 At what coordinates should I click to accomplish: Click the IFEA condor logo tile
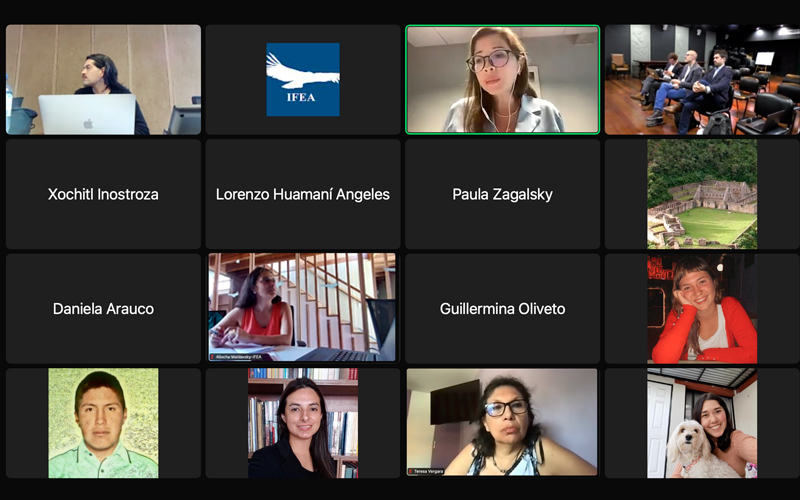303,80
